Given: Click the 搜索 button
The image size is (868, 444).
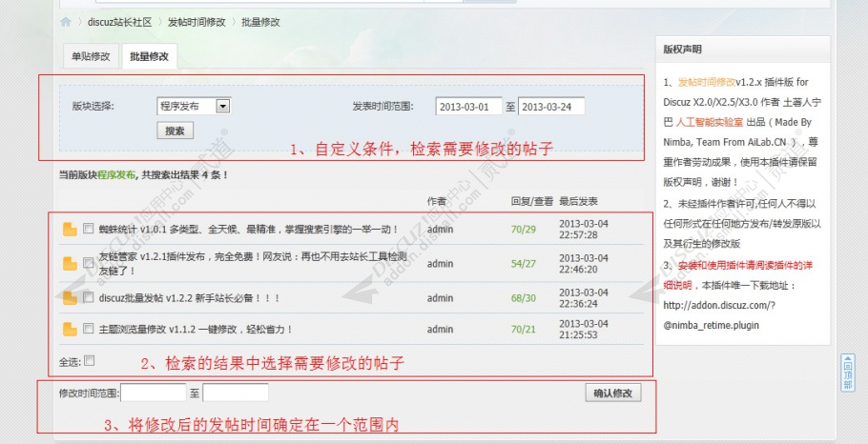Looking at the screenshot, I should point(175,131).
